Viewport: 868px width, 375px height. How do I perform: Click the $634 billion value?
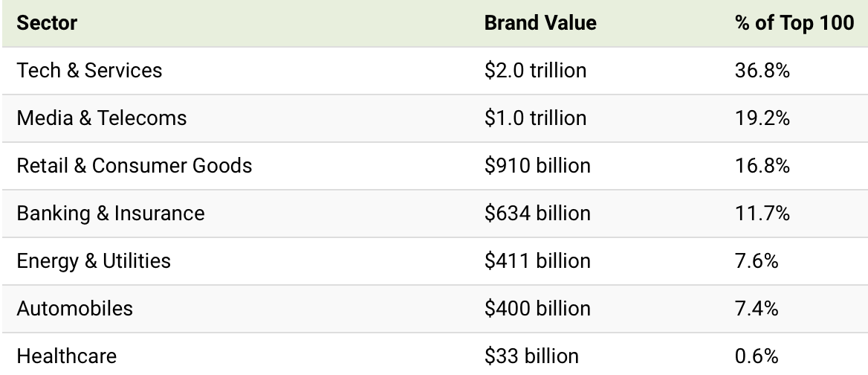[x=538, y=214]
